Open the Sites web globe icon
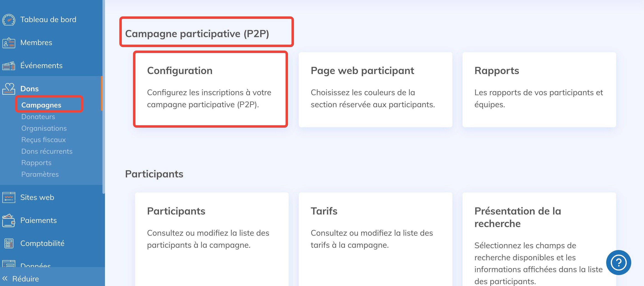Screen dimensions: 644x286 pyautogui.click(x=8, y=197)
